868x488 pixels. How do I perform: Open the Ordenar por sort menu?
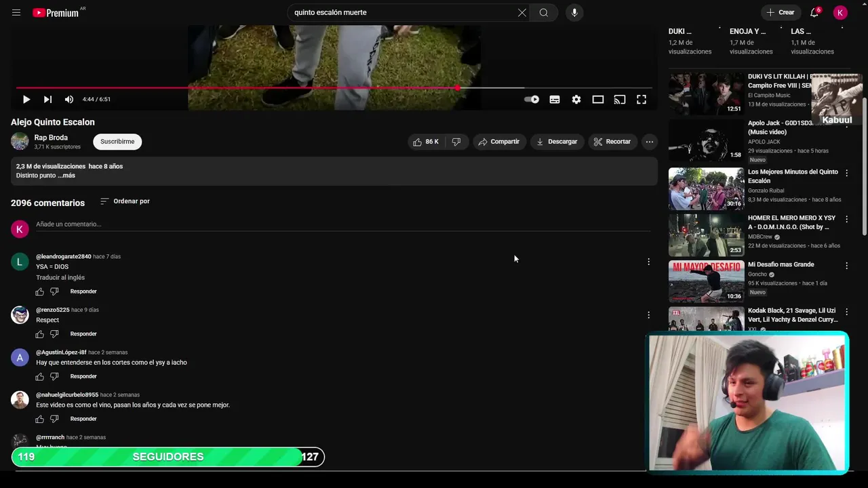tap(125, 201)
